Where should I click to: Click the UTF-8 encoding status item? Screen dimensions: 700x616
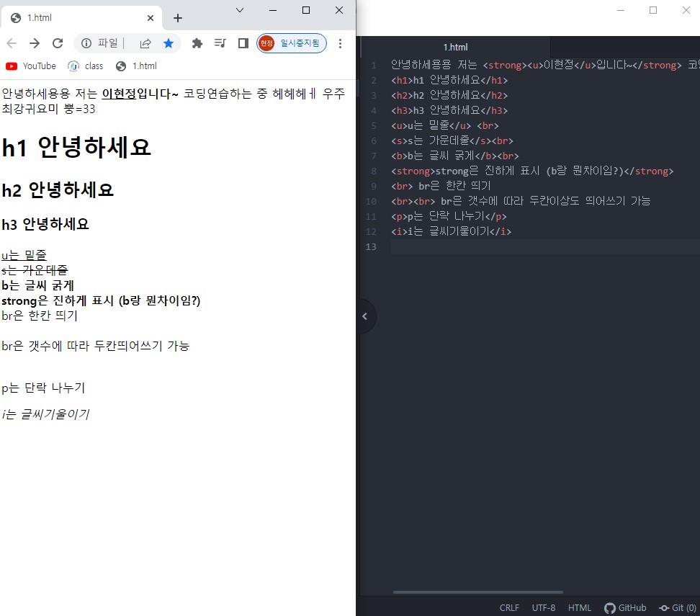[x=544, y=607]
